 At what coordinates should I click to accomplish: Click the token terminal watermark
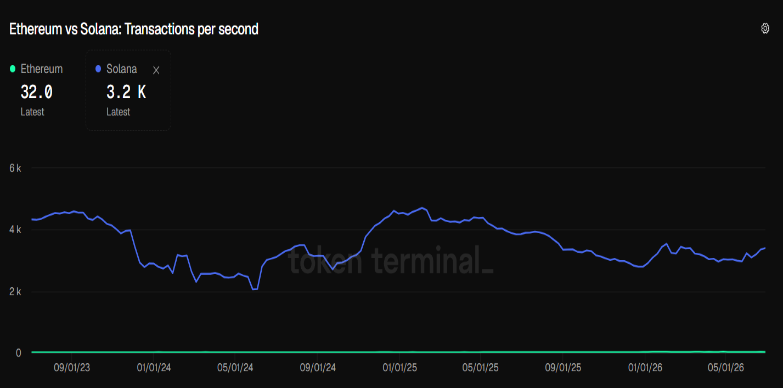(391, 260)
